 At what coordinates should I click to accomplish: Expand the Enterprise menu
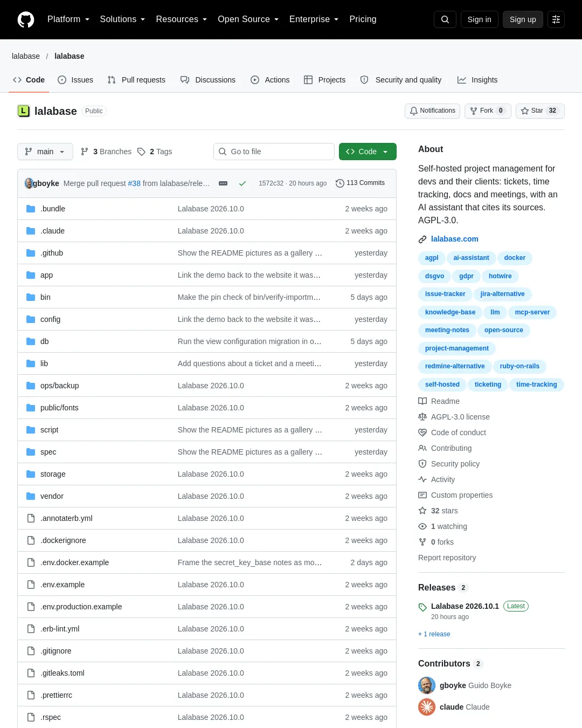click(x=314, y=19)
